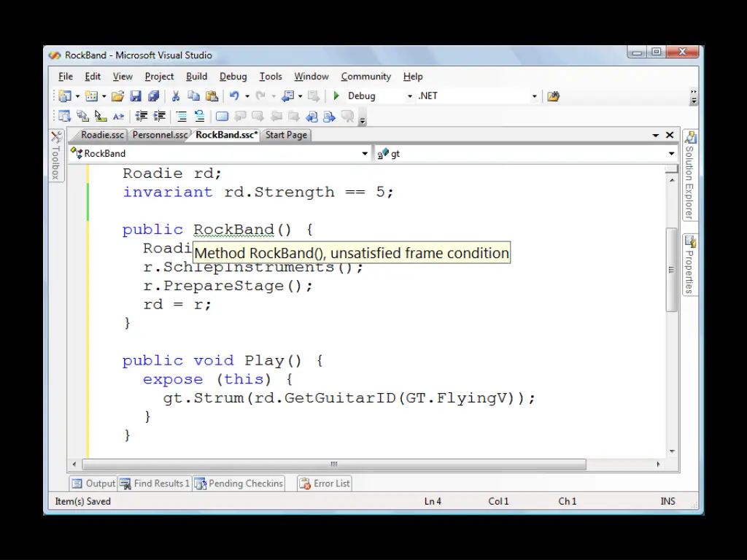Open the Tools menu
This screenshot has width=747, height=560.
271,76
